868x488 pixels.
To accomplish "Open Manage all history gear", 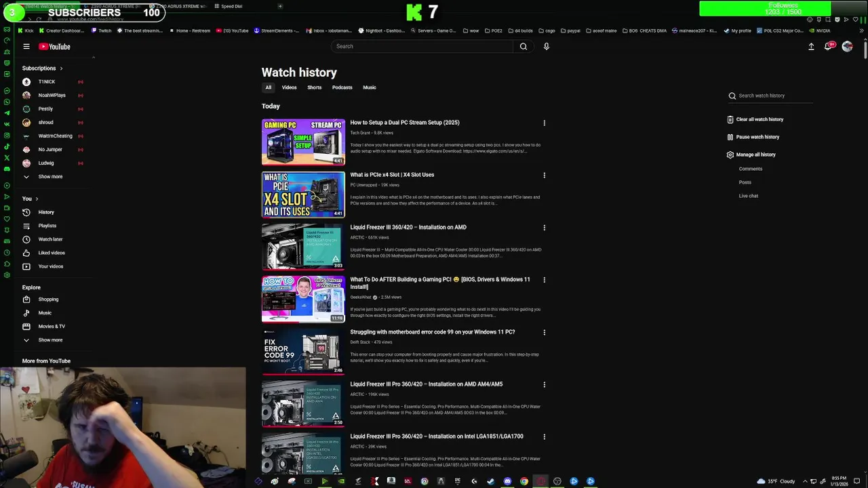I will (x=730, y=155).
